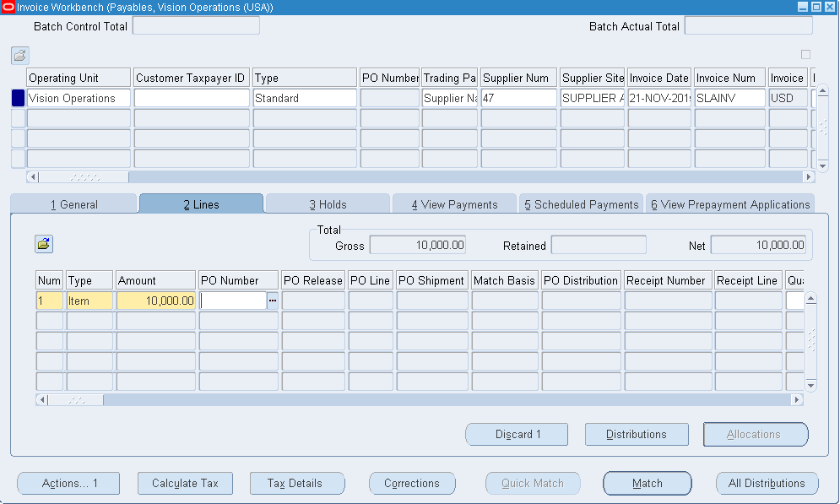Viewport: 840px width, 504px height.
Task: Click the Calculate Tax button
Action: 185,484
